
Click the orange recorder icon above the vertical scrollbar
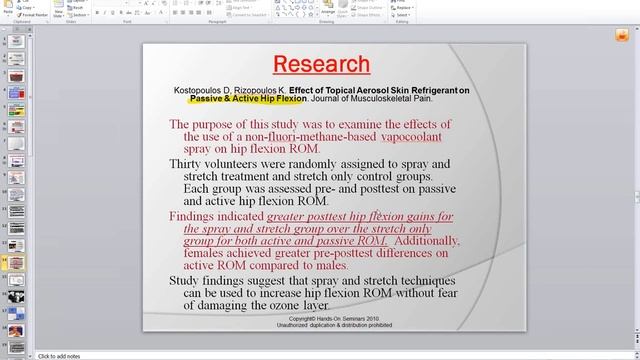tap(622, 35)
